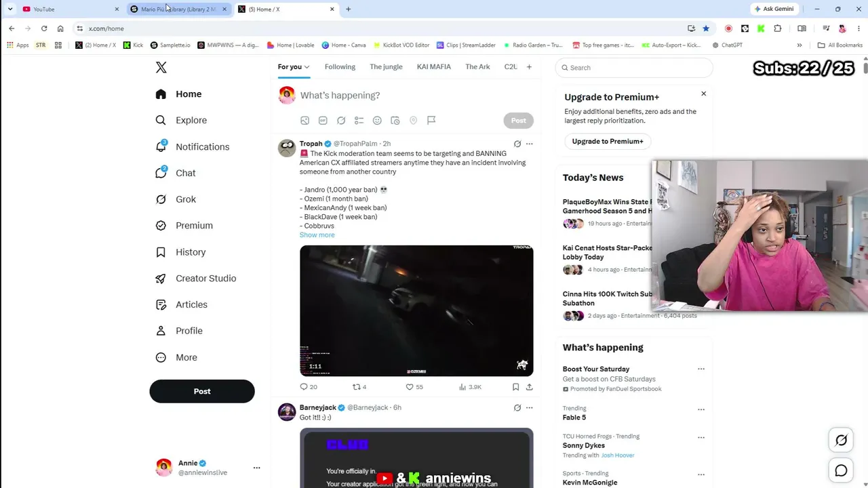Open the emoji picker in the composer
The height and width of the screenshot is (488, 868).
(x=377, y=121)
